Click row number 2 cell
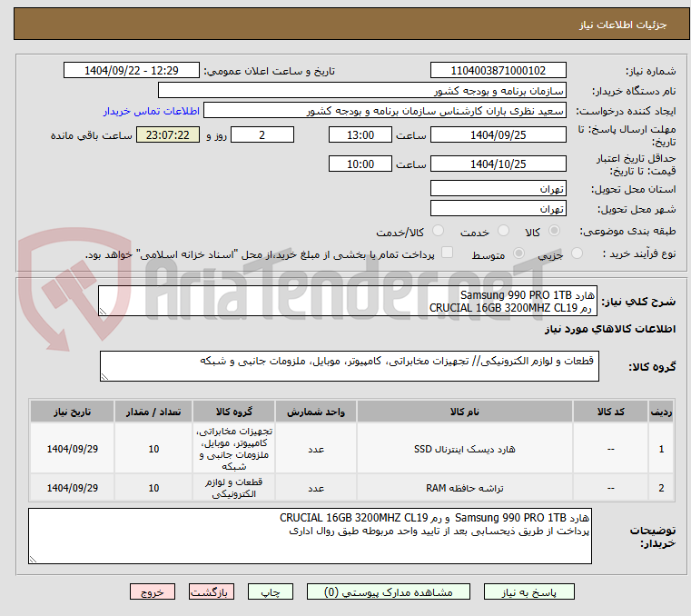The height and width of the screenshot is (616, 691). pos(661,488)
